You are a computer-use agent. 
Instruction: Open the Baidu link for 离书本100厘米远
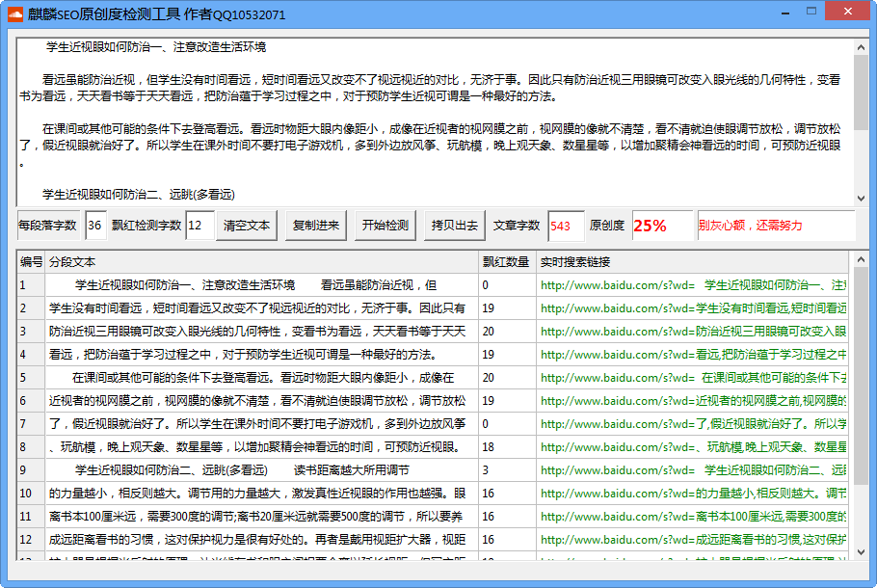693,517
